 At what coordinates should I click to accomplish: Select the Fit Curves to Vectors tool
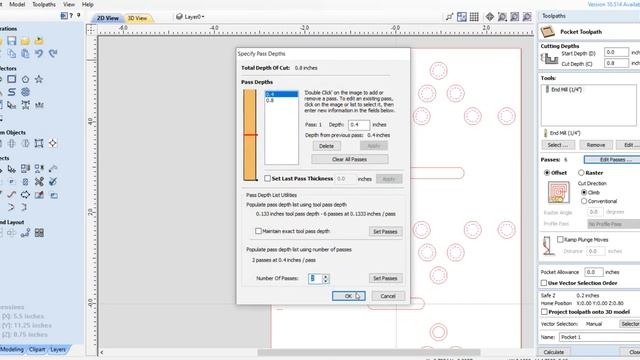(x=11, y=195)
